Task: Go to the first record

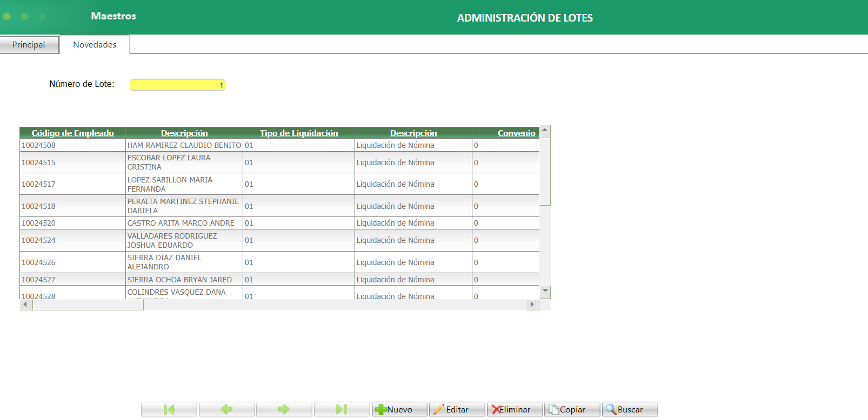Action: 169,409
